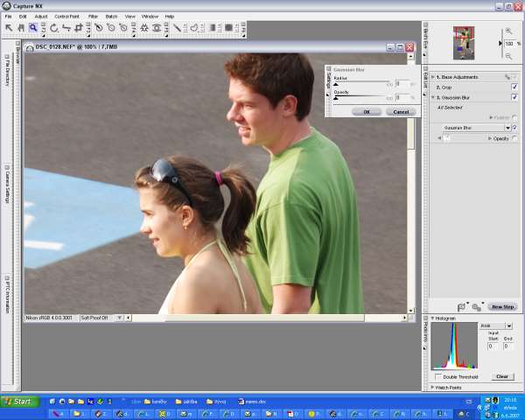Zoom in using Bird's Eye plus magnifier

tap(508, 31)
